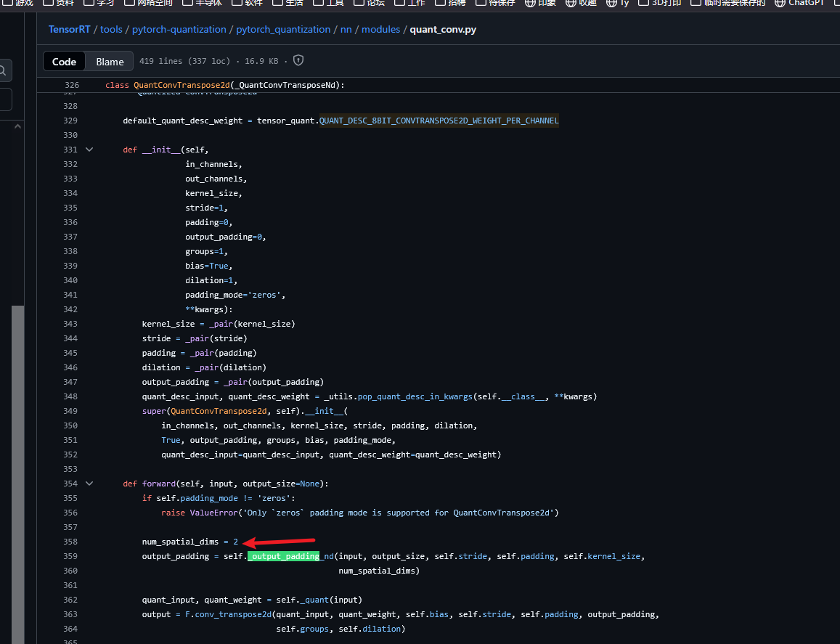Select the Code view tab

click(x=64, y=62)
